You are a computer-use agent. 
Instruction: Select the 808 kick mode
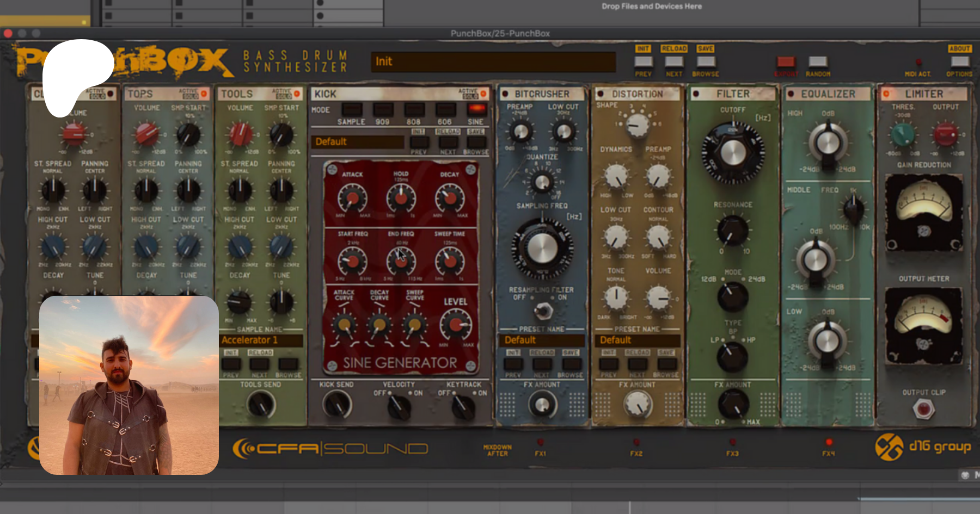point(414,110)
